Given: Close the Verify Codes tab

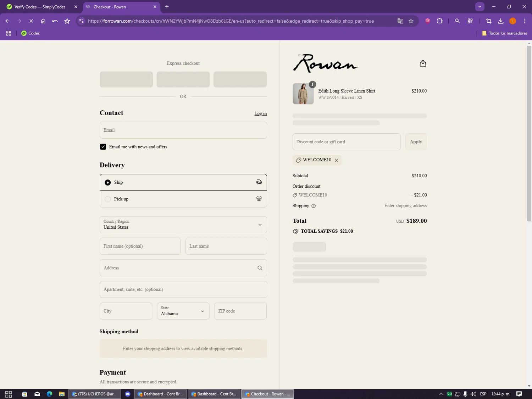Looking at the screenshot, I should click(x=76, y=7).
